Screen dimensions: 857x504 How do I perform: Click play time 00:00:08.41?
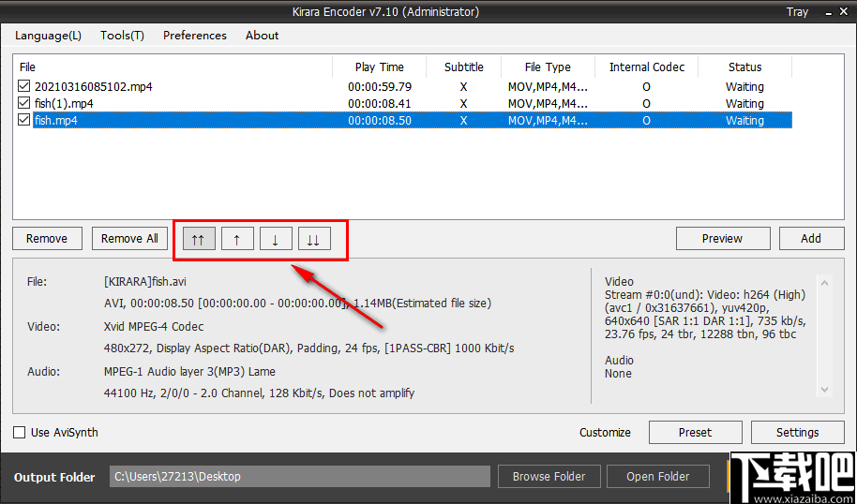point(380,103)
